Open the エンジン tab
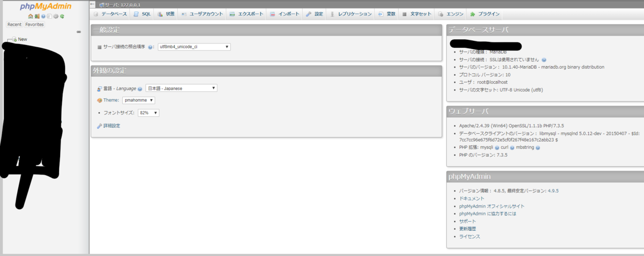 click(451, 14)
